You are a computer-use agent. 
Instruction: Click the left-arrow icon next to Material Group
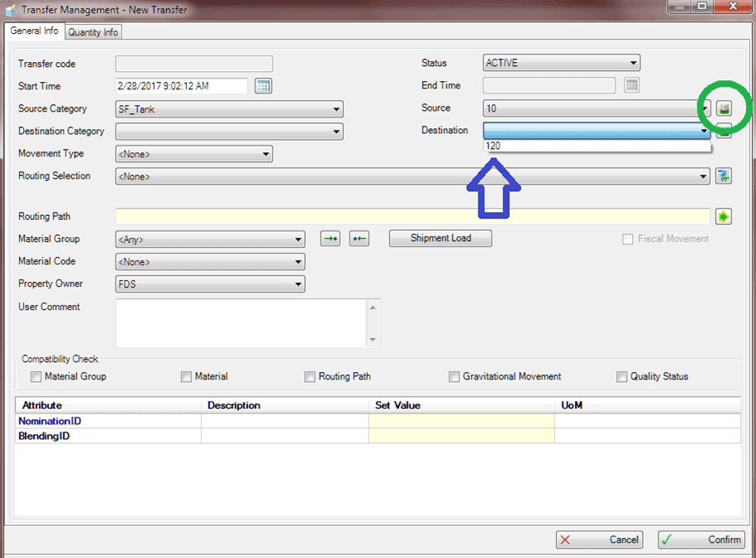point(359,238)
